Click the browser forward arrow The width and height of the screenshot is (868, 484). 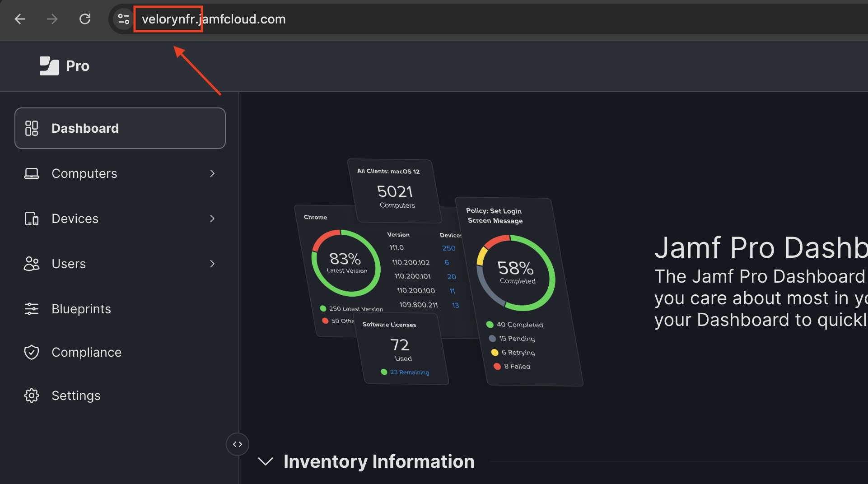52,19
